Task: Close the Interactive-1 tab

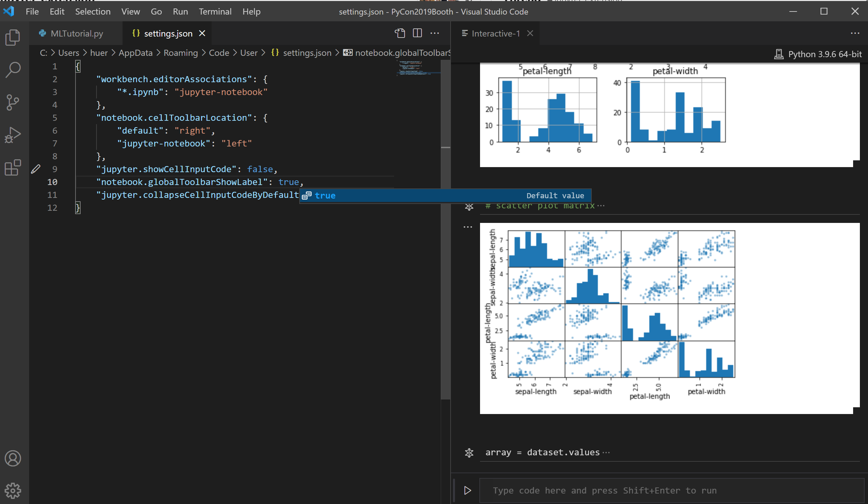Action: tap(530, 33)
